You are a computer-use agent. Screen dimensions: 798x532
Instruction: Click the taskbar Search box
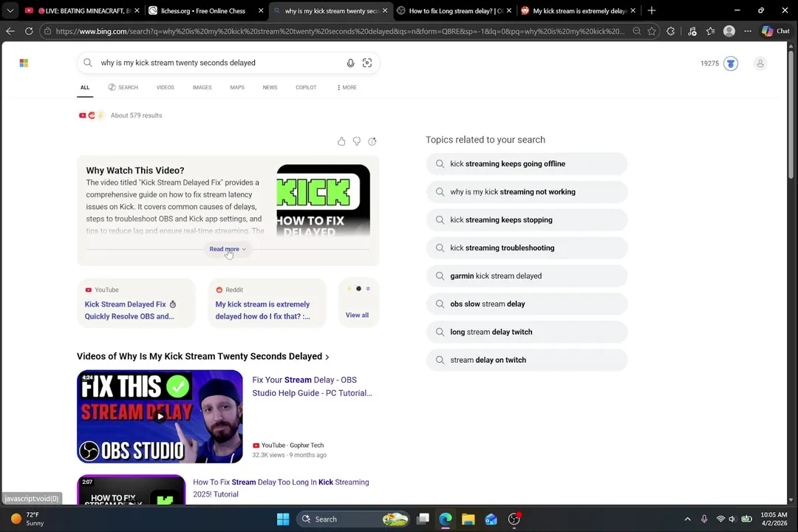tap(352, 519)
